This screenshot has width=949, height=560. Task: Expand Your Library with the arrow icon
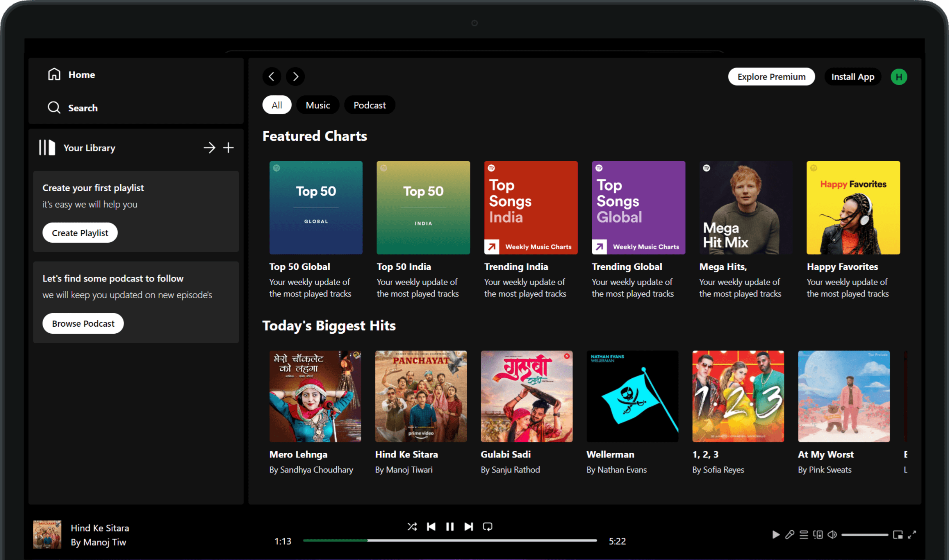point(210,148)
